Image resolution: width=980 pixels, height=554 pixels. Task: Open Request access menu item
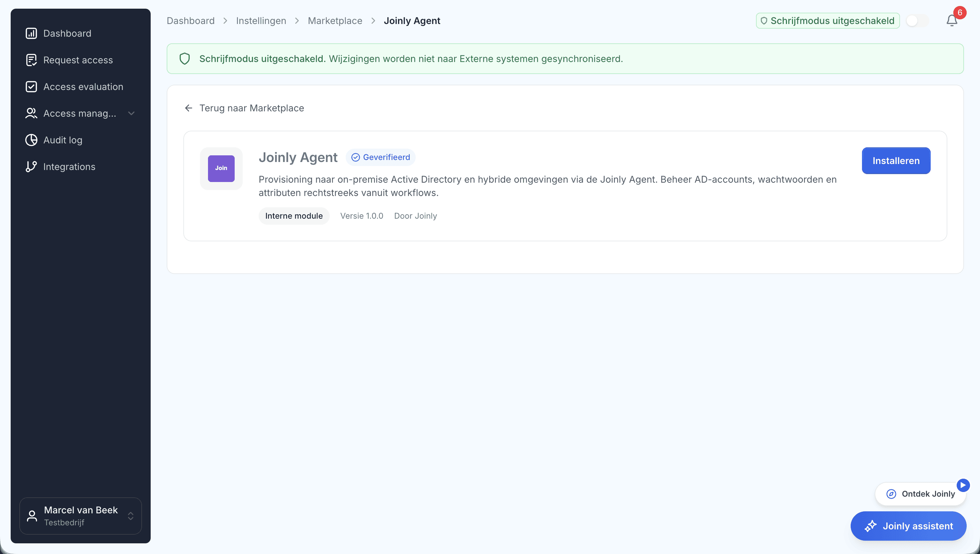(x=81, y=60)
